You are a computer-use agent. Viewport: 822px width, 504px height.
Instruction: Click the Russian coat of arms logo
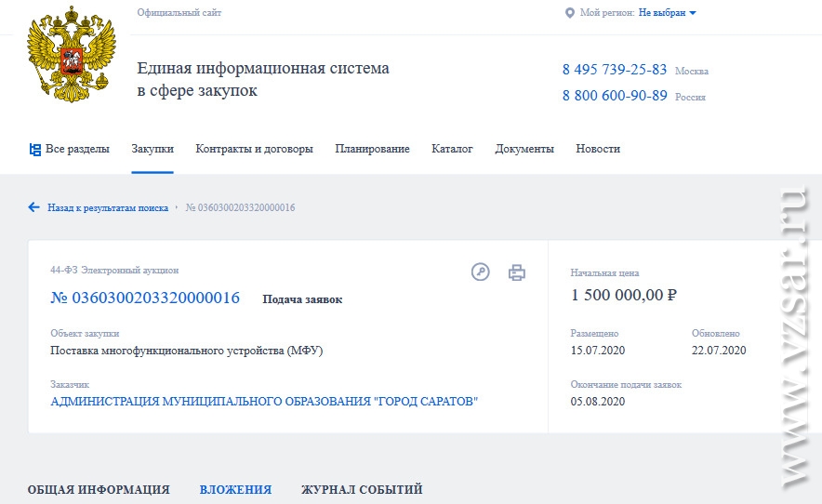click(x=72, y=54)
